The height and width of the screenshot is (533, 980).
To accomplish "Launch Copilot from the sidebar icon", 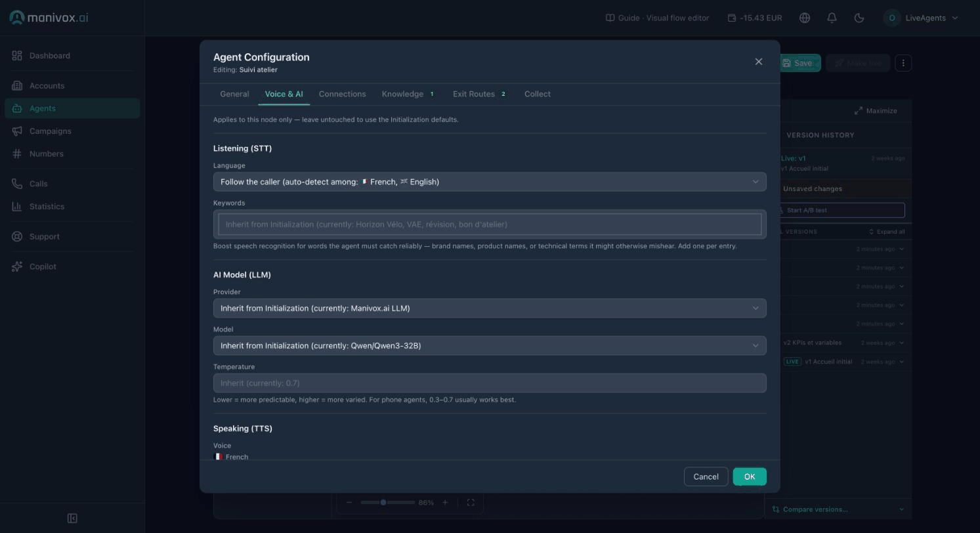I will click(17, 266).
